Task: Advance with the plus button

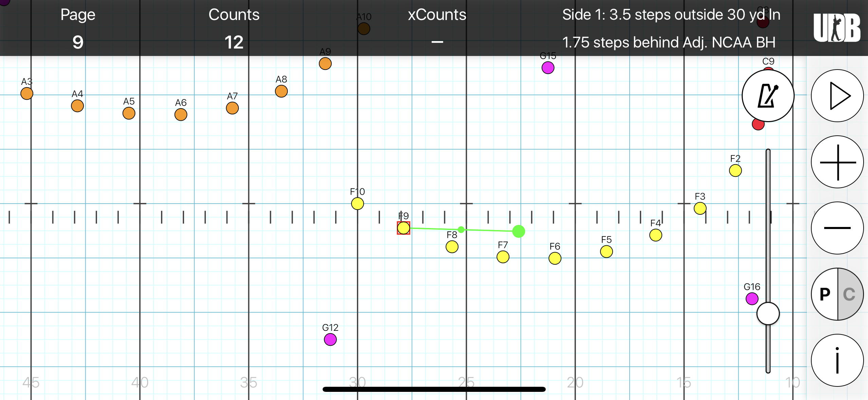Action: pos(837,162)
